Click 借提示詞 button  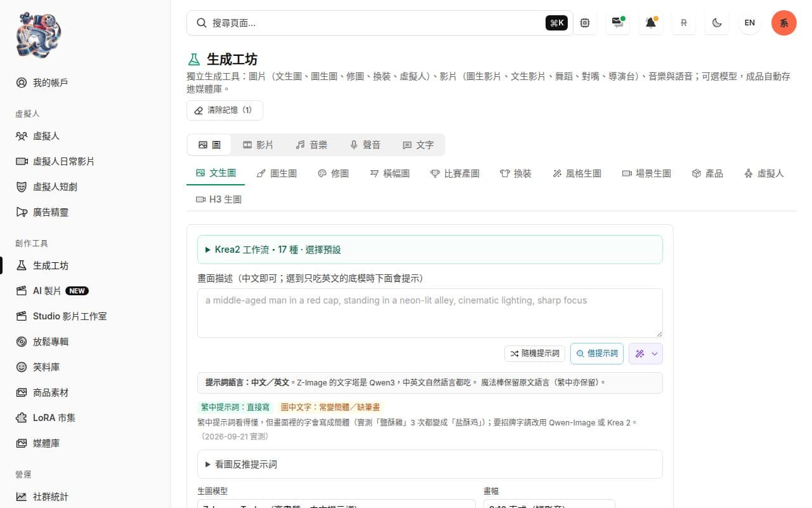(597, 354)
